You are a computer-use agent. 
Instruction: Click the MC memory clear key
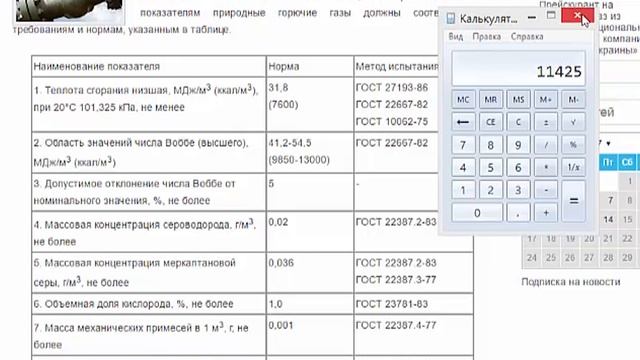click(x=463, y=100)
